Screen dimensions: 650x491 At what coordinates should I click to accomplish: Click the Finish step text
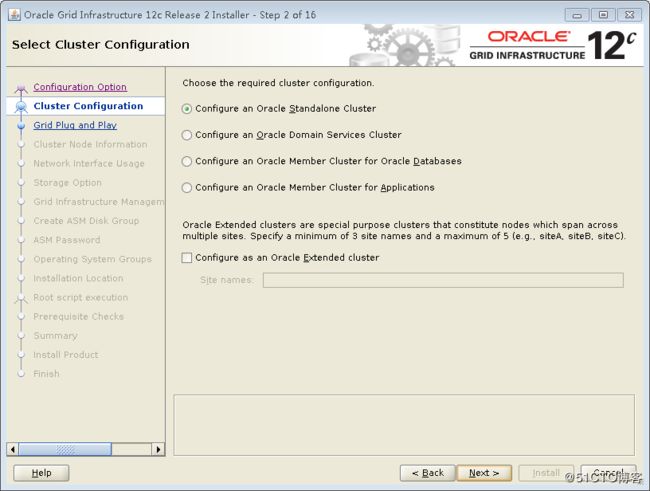46,374
